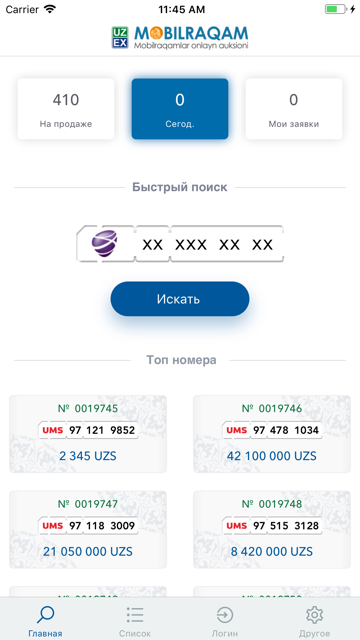
Task: Tap UMS logo on lot 0019745
Action: (53, 430)
